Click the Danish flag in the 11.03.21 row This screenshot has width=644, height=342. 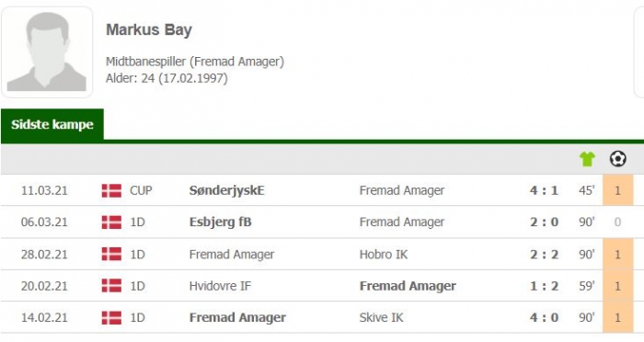111,190
